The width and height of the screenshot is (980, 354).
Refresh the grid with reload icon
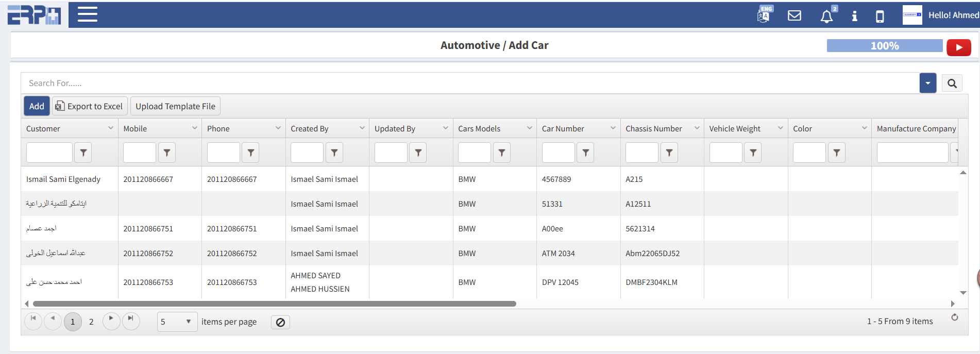[954, 317]
